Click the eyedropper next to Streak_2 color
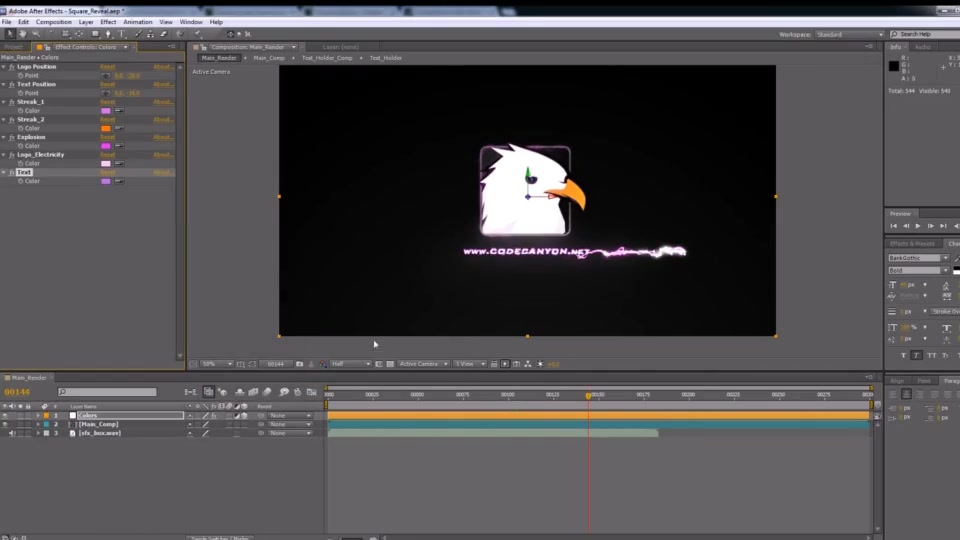The height and width of the screenshot is (540, 960). (119, 129)
